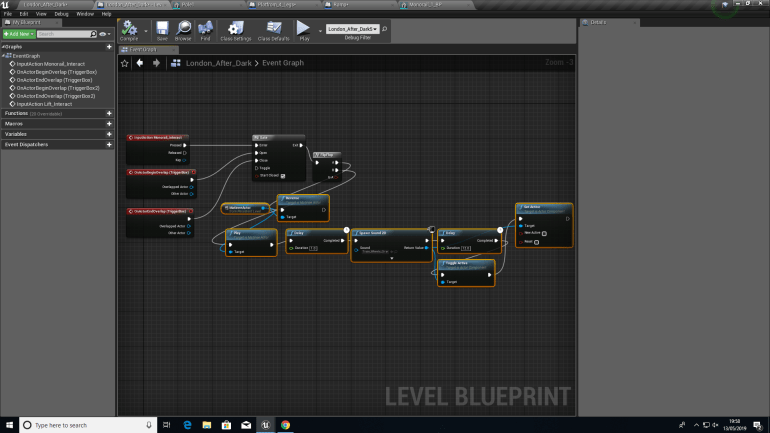Toggle Start Closed checkbox on Gate node
770x433 pixels.
pyautogui.click(x=283, y=175)
